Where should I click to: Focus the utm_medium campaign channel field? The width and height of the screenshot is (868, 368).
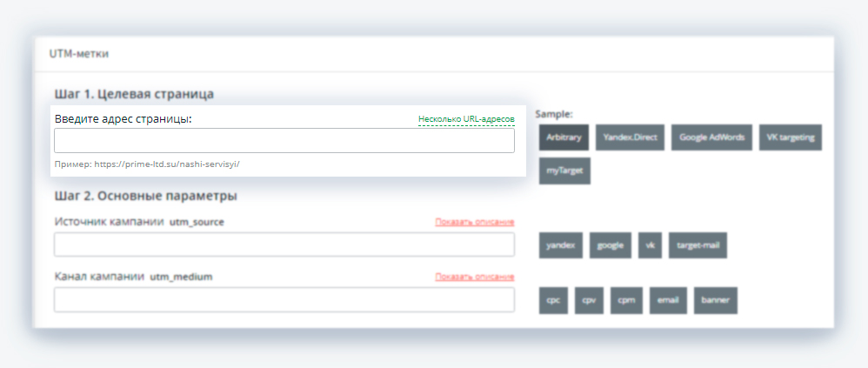tap(284, 299)
